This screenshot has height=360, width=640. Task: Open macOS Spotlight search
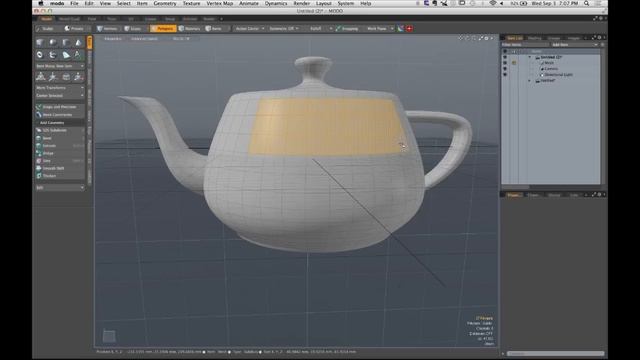[587, 3]
